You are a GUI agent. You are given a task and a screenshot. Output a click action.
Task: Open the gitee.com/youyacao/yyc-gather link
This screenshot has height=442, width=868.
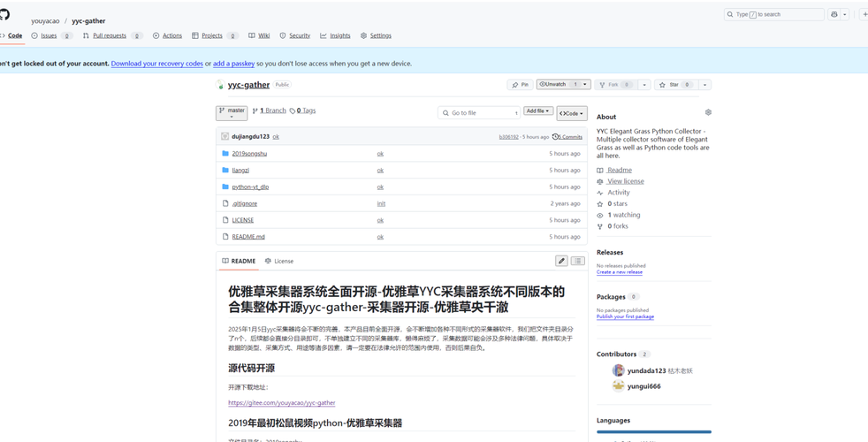282,403
